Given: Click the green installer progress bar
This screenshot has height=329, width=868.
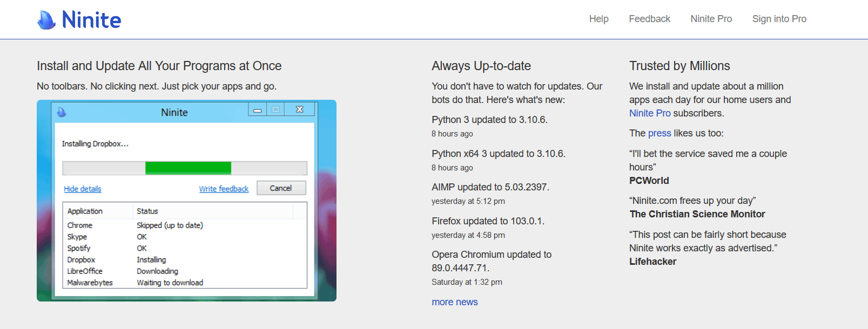Looking at the screenshot, I should point(188,168).
